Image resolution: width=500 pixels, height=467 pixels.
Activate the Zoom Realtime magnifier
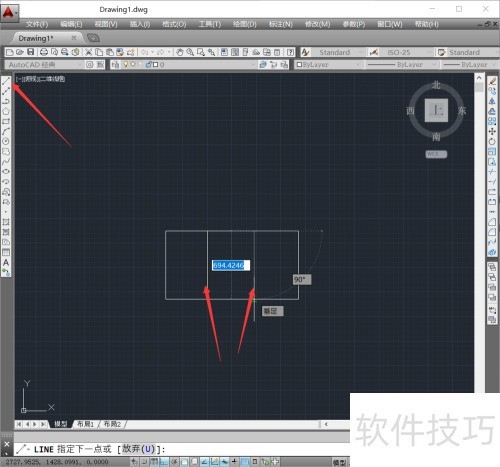click(190, 52)
